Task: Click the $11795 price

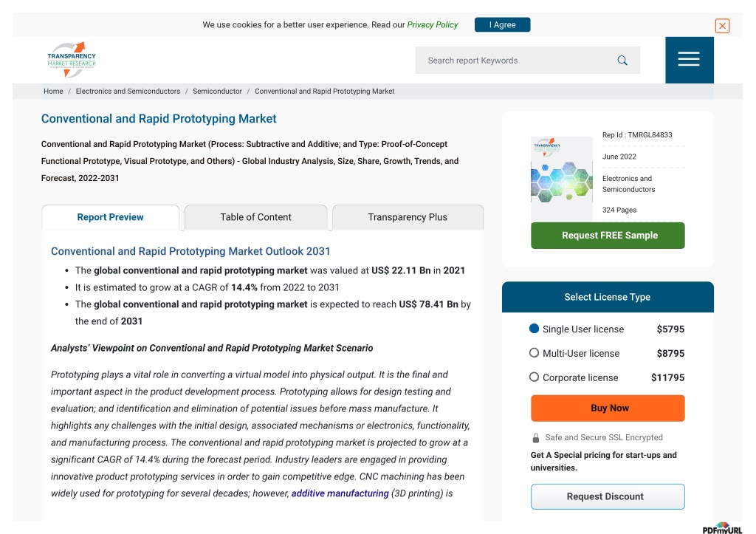Action: (x=667, y=377)
